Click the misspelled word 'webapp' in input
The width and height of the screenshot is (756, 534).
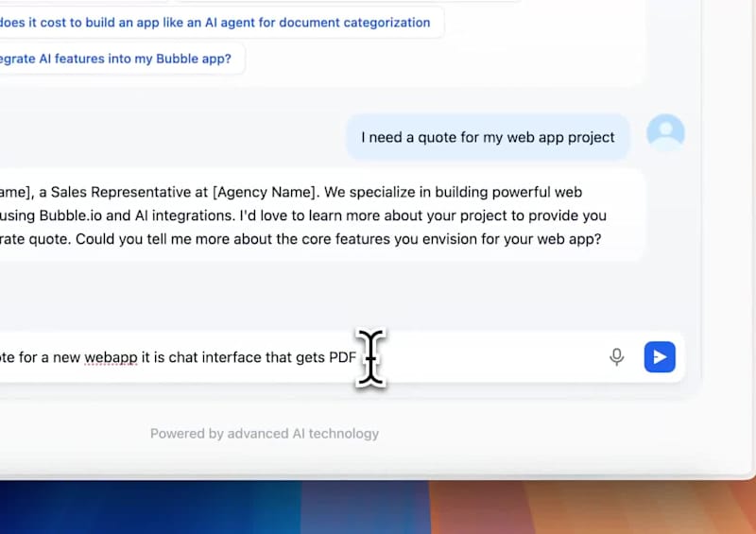pos(111,357)
